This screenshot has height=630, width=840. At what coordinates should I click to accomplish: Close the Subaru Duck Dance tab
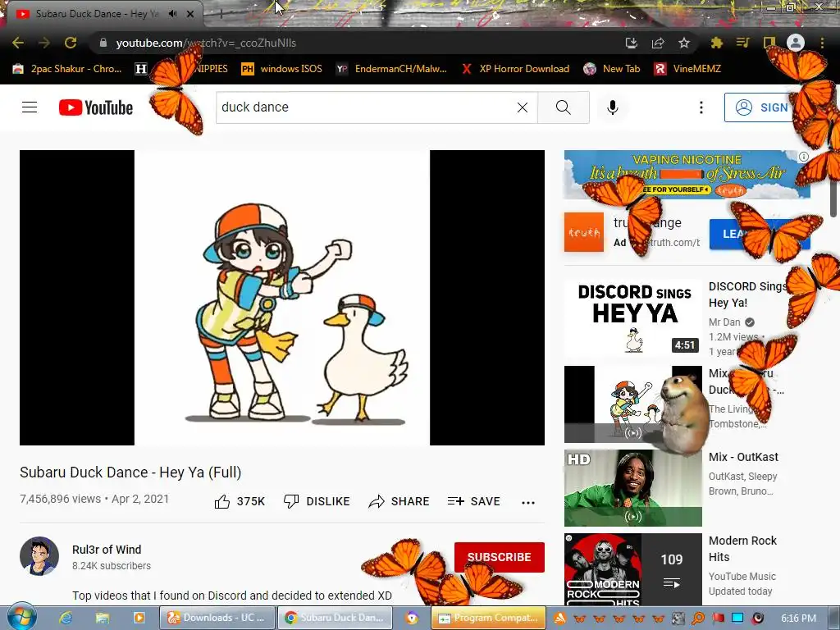coord(190,14)
